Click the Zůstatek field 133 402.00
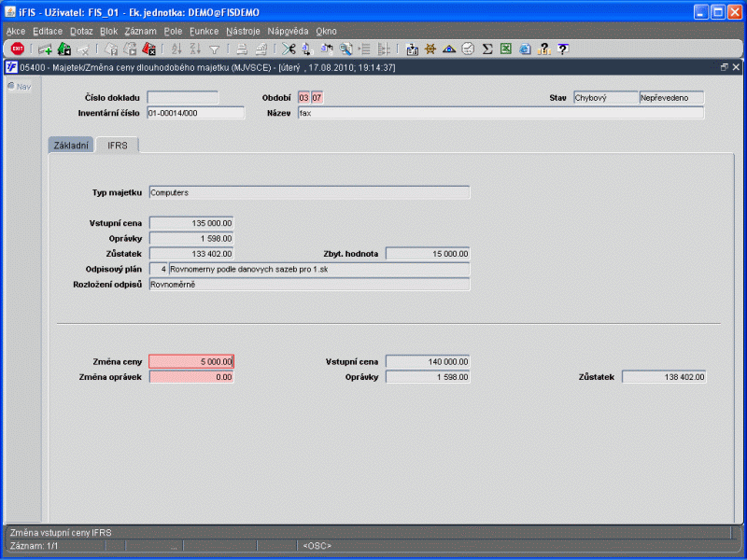747x560 pixels. [191, 253]
